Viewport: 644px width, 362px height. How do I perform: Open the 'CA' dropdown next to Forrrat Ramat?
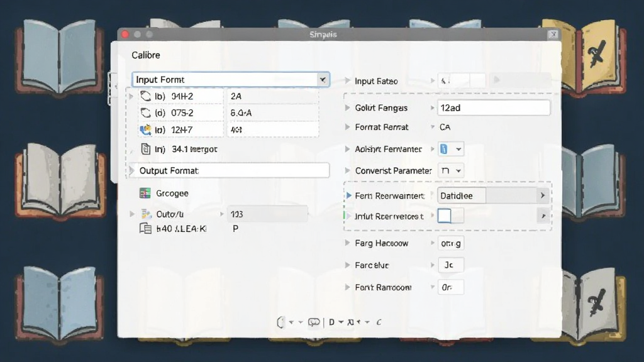[433, 127]
